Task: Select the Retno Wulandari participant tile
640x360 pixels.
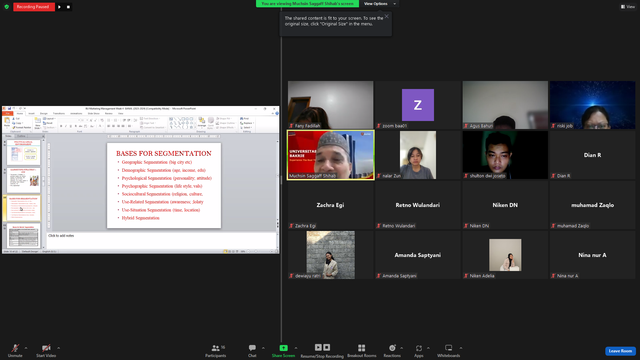Action: pyautogui.click(x=418, y=205)
